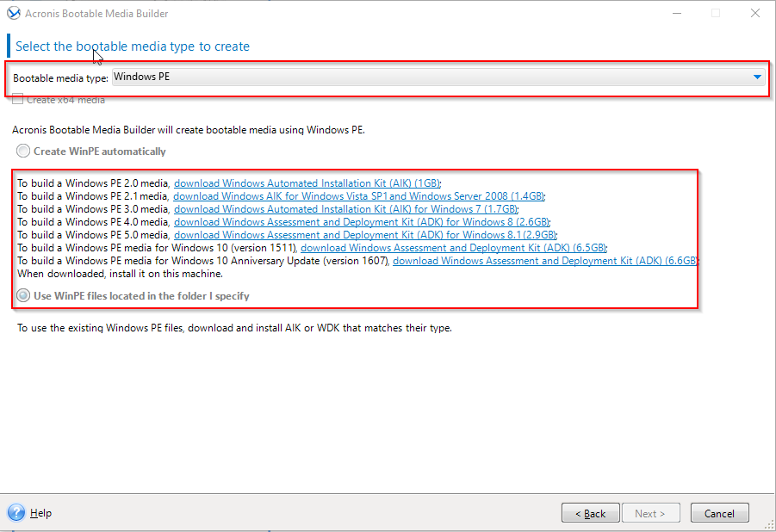Open ADK for Windows 8 (2.6GB) link

tap(362, 222)
